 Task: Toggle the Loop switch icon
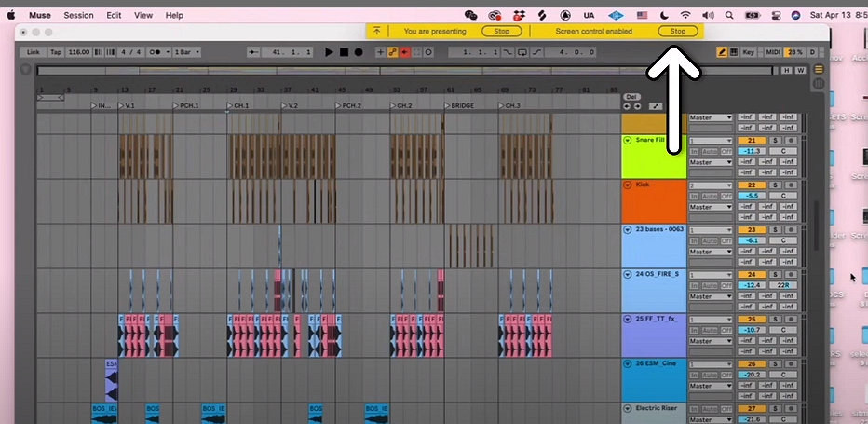[x=522, y=52]
